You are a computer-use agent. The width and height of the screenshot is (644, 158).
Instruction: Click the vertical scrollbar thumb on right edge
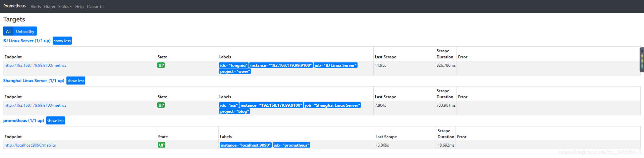pos(642,60)
